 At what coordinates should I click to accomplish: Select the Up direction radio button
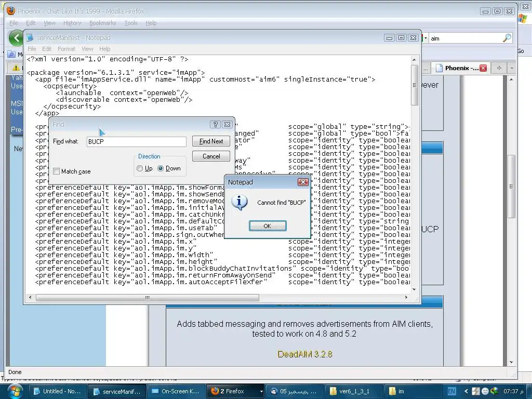coord(139,168)
